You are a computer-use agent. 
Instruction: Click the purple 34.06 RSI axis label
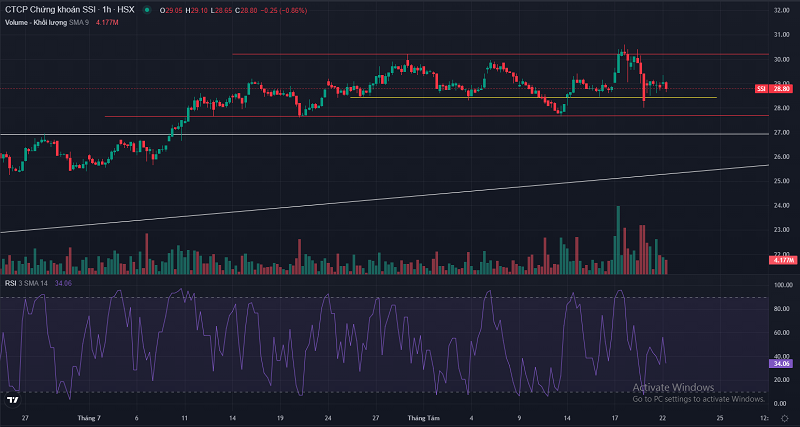781,364
